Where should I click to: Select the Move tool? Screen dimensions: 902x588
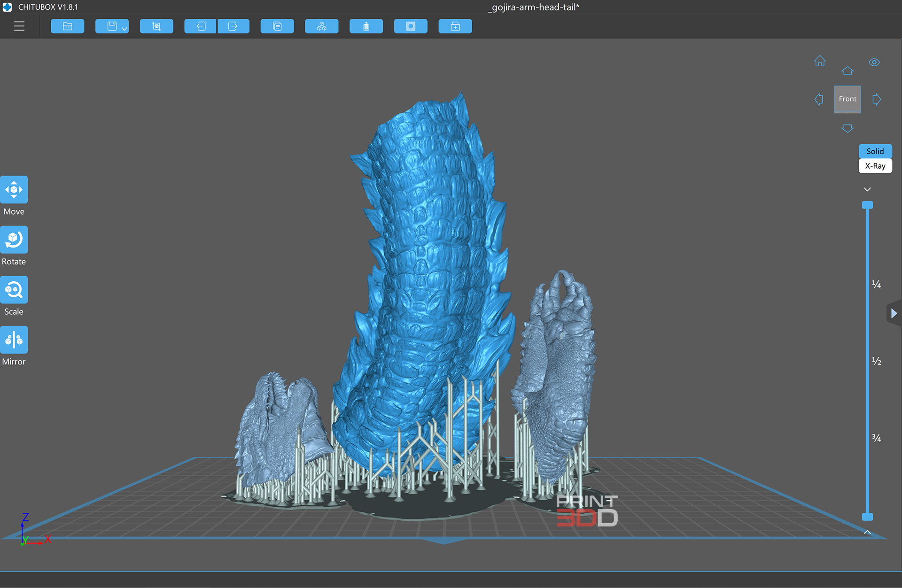coord(14,190)
